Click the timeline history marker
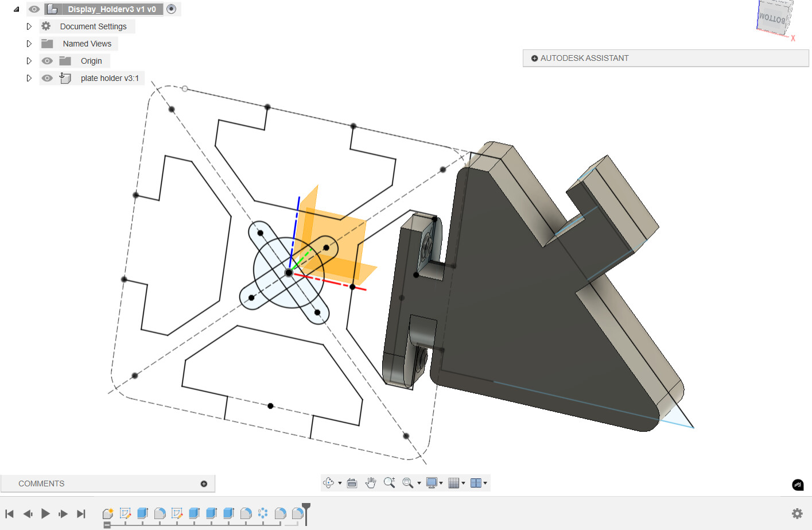The image size is (812, 530). [306, 514]
